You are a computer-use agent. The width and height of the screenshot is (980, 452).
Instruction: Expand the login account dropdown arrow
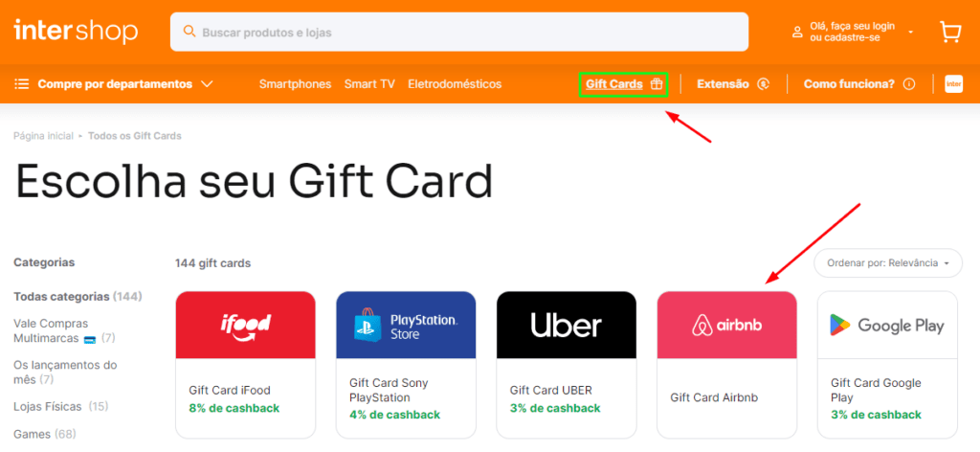coord(911,32)
